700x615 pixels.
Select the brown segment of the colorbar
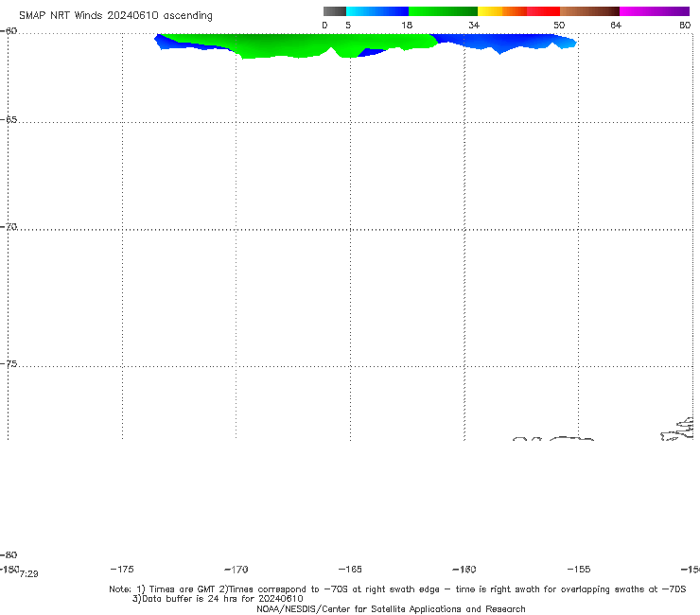point(589,11)
